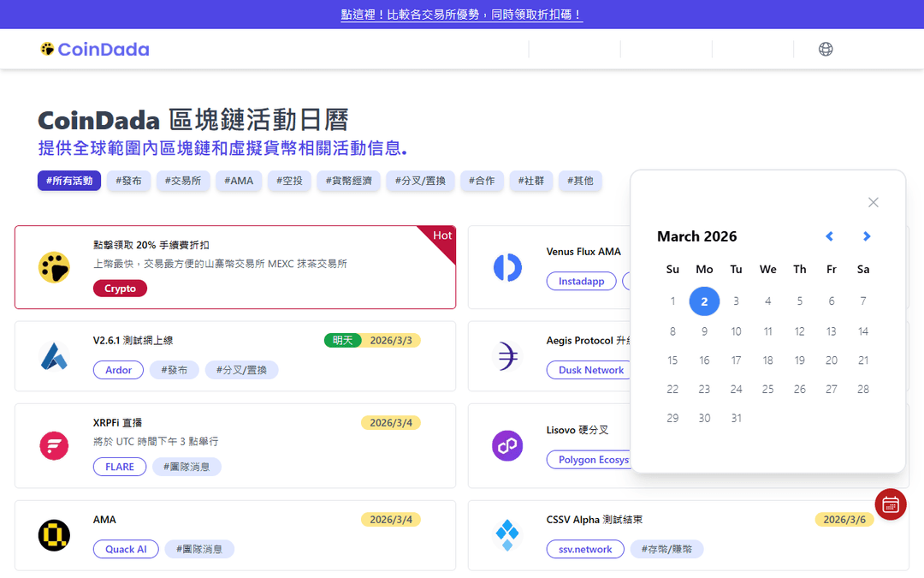924x578 pixels.
Task: Click the Instadapp logo icon
Action: [507, 267]
